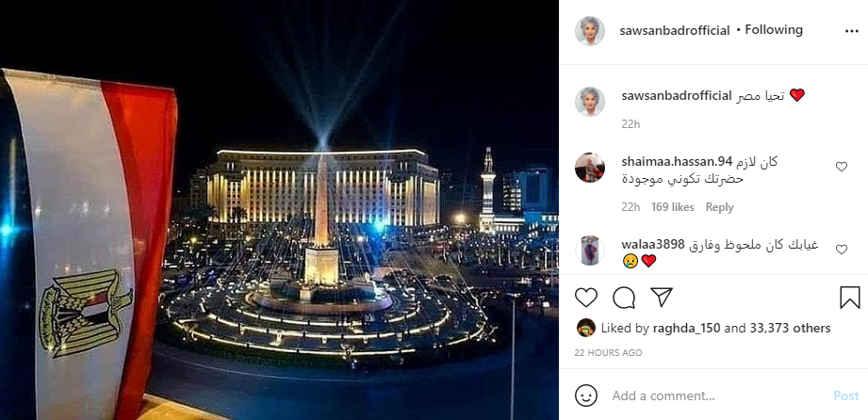Click the 22 HOURS AGO timestamp
The height and width of the screenshot is (420, 868).
(x=609, y=352)
